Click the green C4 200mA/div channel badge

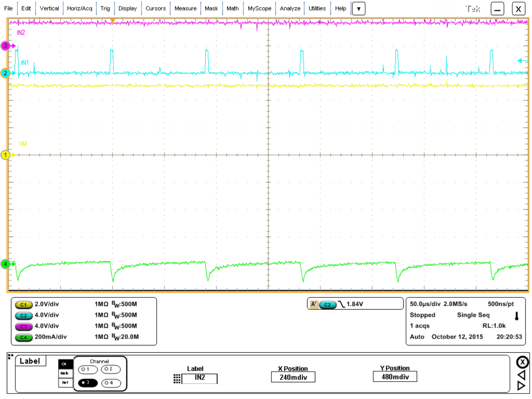point(24,337)
